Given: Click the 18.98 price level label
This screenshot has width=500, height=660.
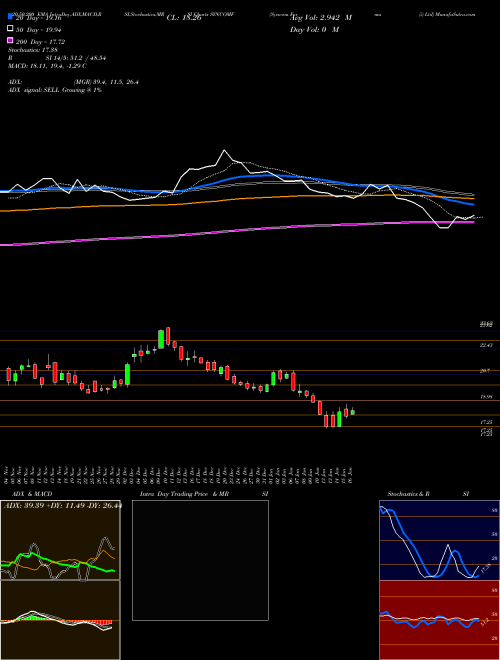Looking at the screenshot, I should click(486, 397).
